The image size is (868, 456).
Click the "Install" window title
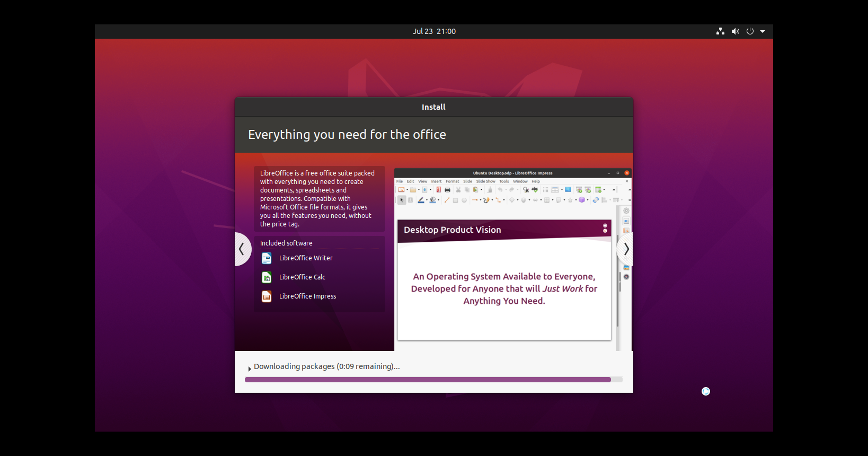[x=433, y=107]
